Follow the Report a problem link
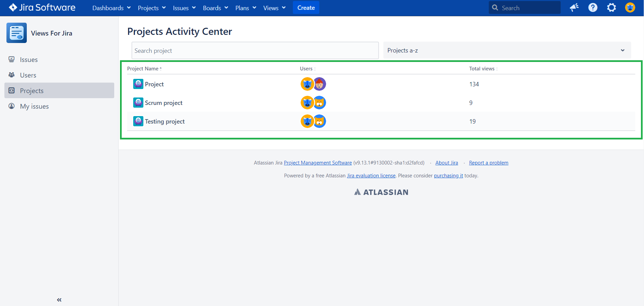 [x=488, y=163]
